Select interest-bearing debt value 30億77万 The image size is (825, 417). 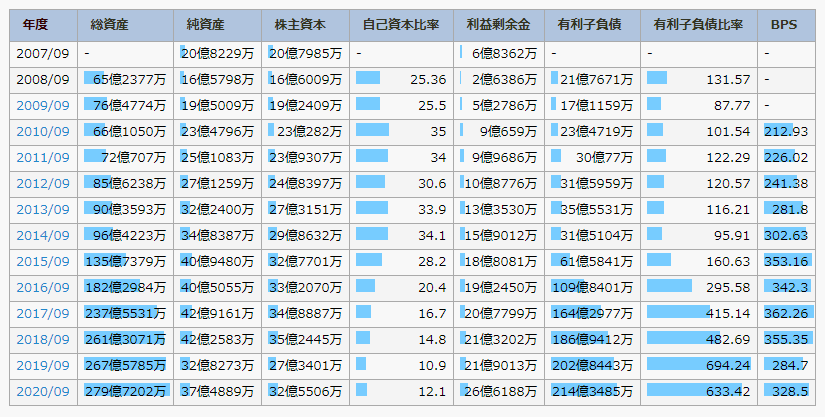[605, 158]
